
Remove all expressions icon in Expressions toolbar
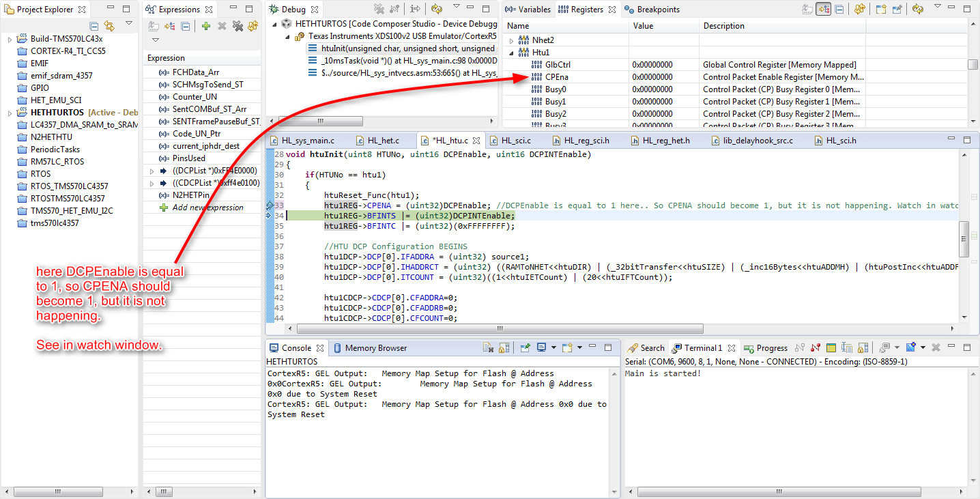coord(237,26)
